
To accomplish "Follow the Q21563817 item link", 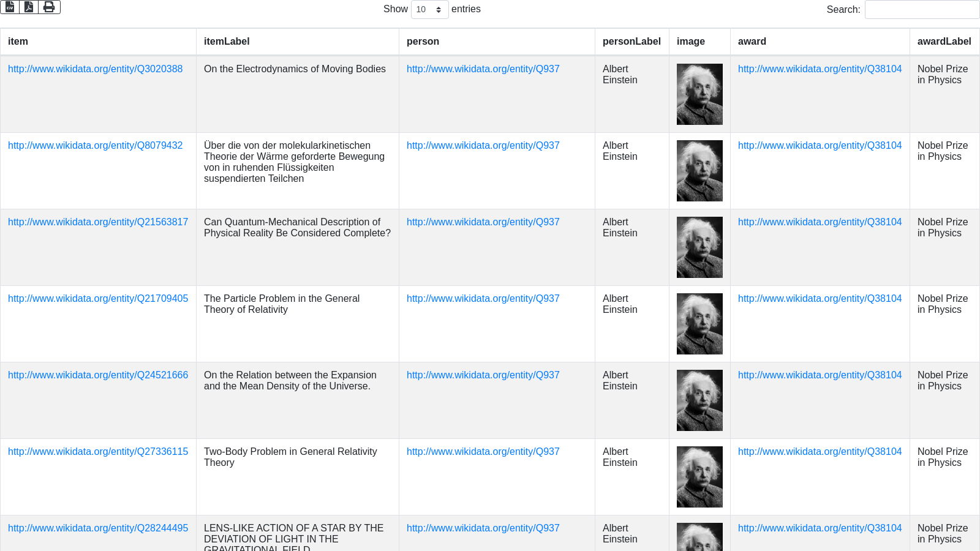I will click(98, 222).
